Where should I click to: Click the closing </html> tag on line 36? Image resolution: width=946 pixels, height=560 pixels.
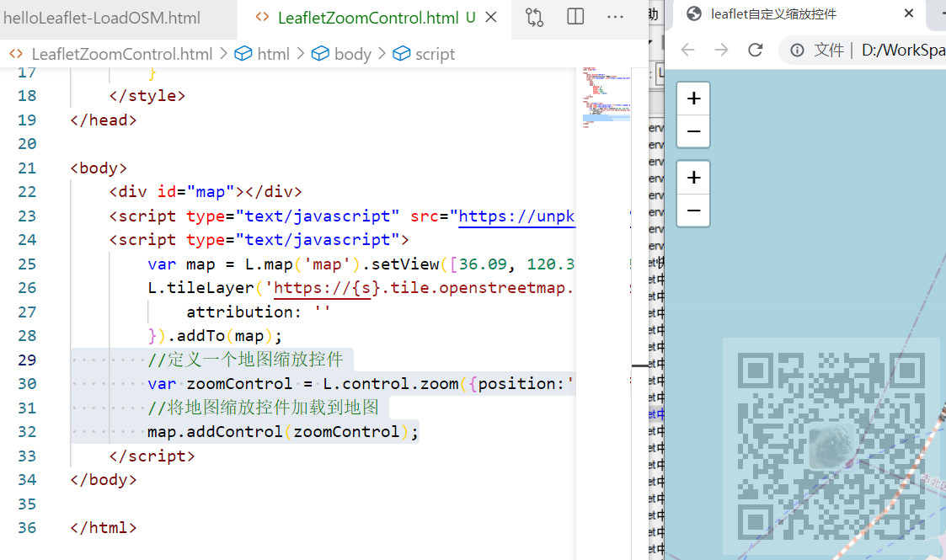coord(103,527)
